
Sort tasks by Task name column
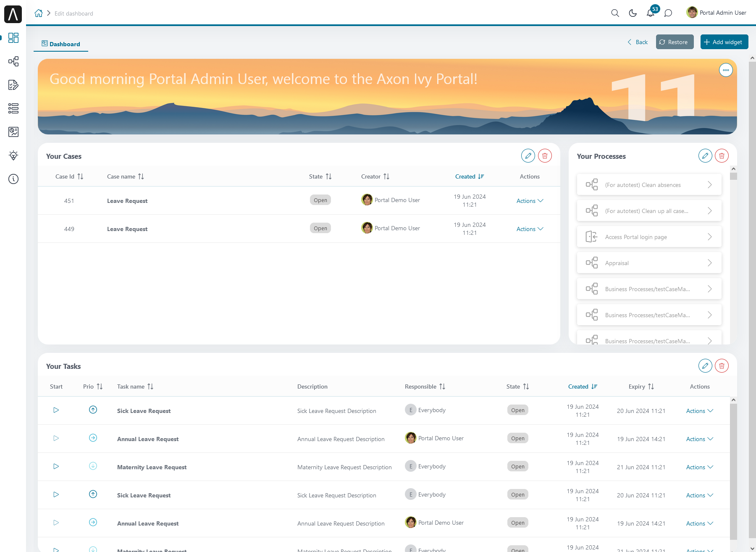(150, 386)
